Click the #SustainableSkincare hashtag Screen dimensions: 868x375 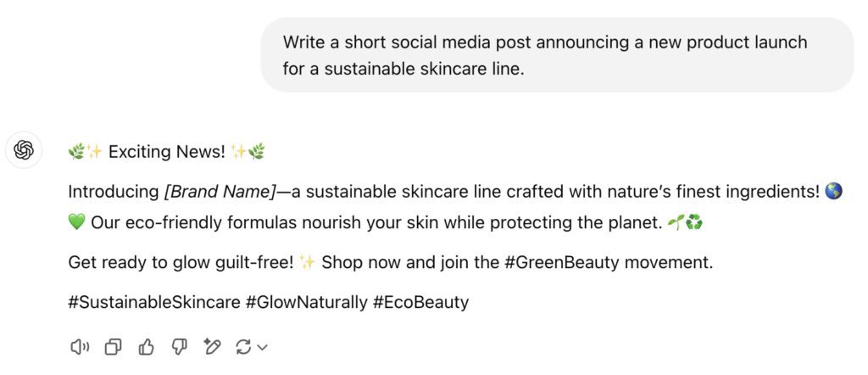153,302
